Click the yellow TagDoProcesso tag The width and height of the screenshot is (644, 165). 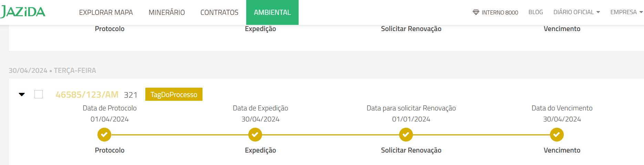point(174,95)
